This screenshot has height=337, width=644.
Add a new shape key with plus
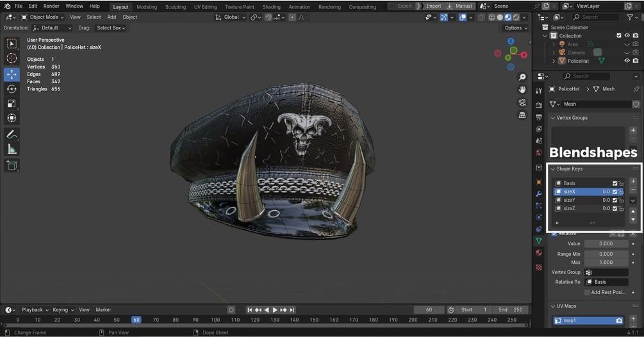[x=633, y=181]
